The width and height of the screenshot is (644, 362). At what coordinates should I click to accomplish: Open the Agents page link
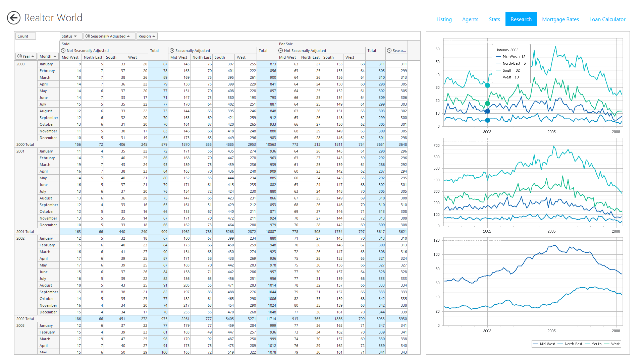470,19
